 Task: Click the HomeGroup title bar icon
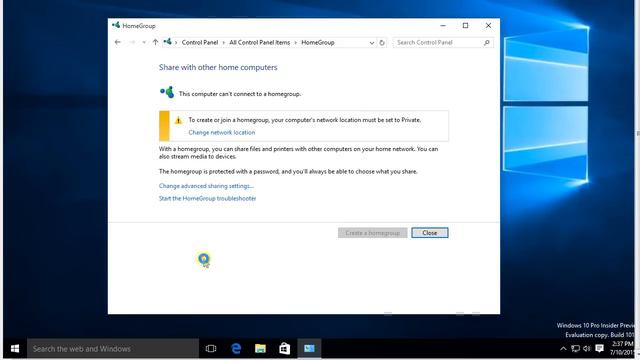pyautogui.click(x=116, y=25)
